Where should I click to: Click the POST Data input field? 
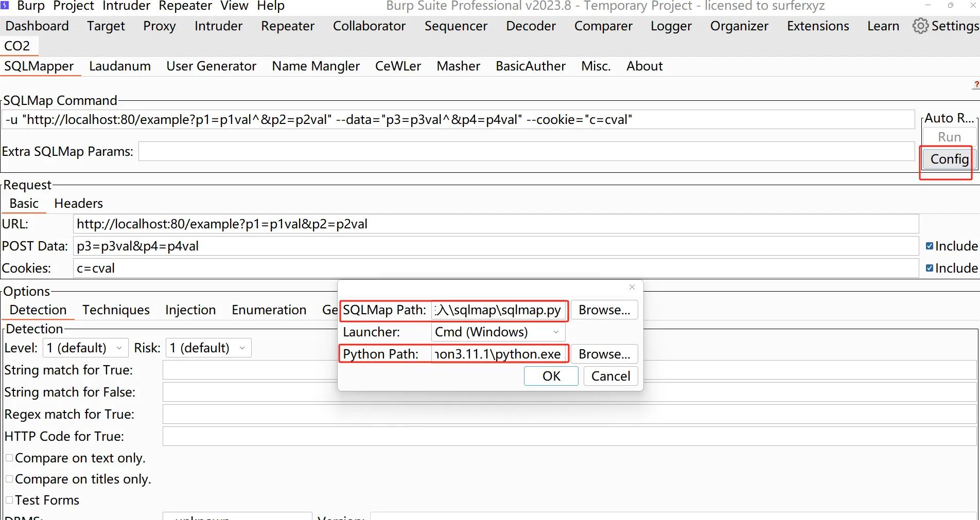point(496,246)
